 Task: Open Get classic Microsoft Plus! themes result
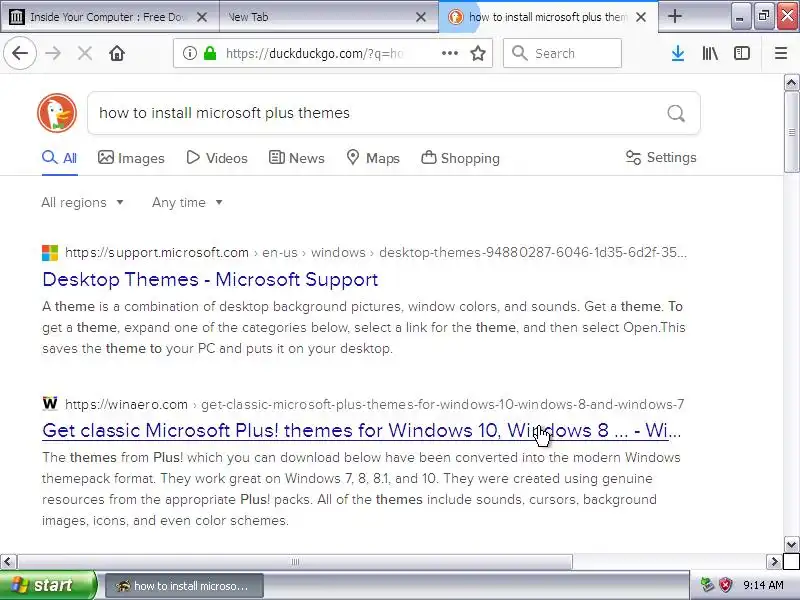coord(362,430)
